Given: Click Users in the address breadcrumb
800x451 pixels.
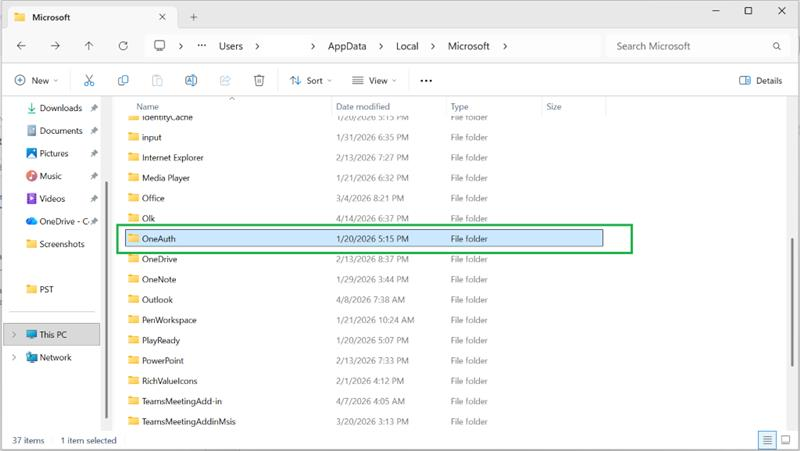Looking at the screenshot, I should (231, 46).
